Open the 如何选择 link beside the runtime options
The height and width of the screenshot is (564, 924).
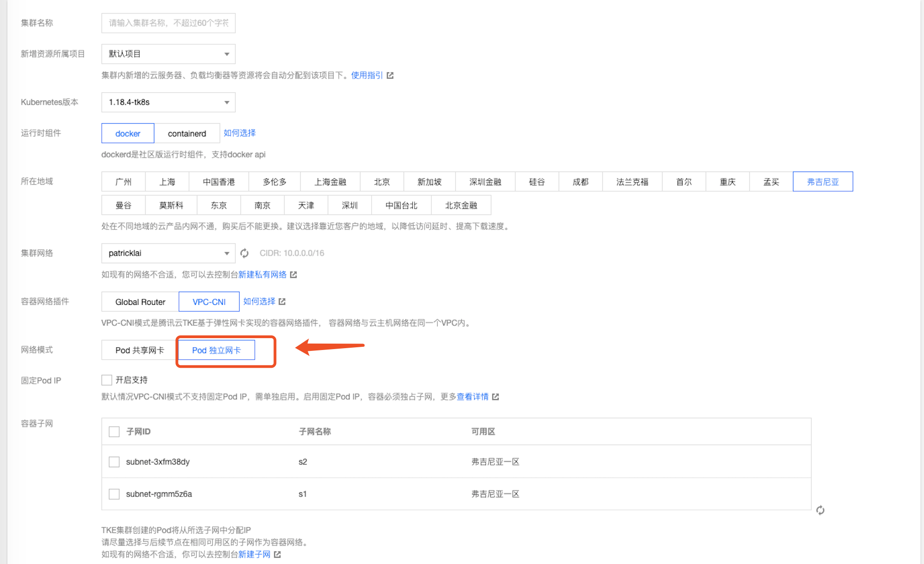(239, 133)
